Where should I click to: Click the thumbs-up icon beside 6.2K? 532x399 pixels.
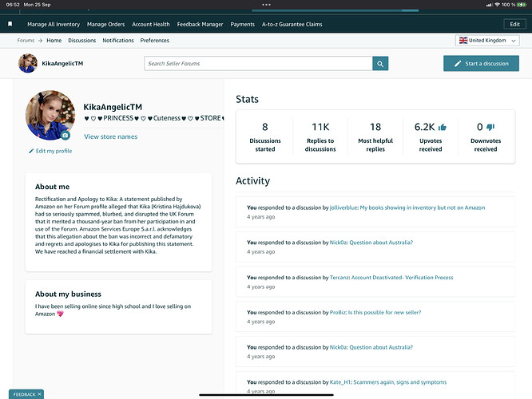point(443,127)
